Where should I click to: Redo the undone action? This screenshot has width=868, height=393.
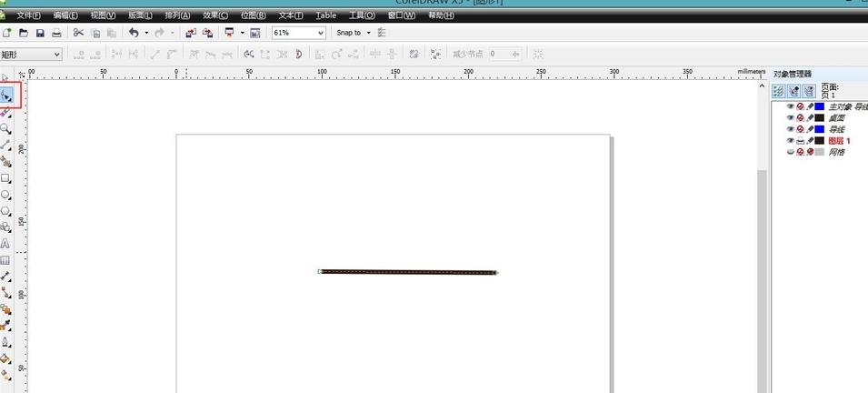click(x=159, y=33)
